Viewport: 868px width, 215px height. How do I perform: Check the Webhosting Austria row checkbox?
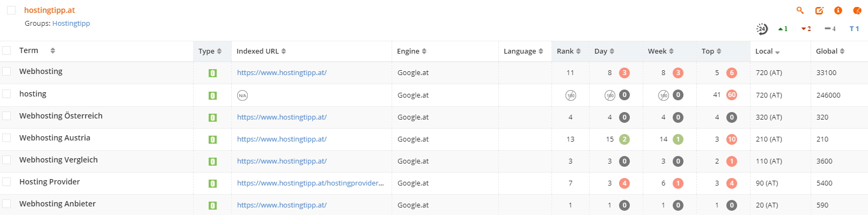[x=6, y=138]
